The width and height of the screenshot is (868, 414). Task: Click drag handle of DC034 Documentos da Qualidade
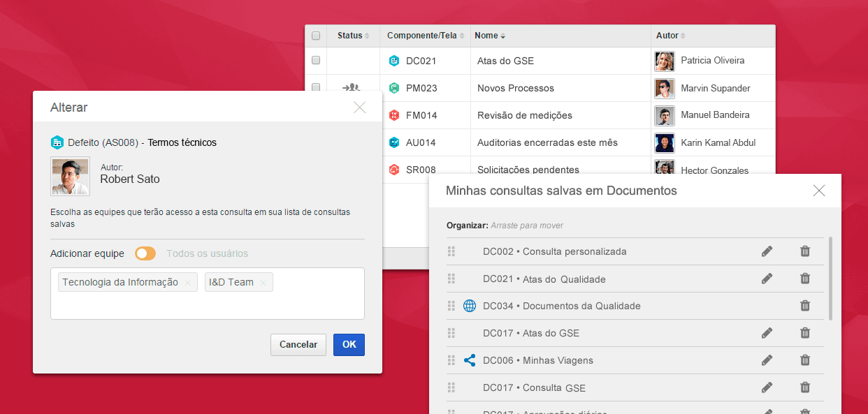click(x=451, y=306)
